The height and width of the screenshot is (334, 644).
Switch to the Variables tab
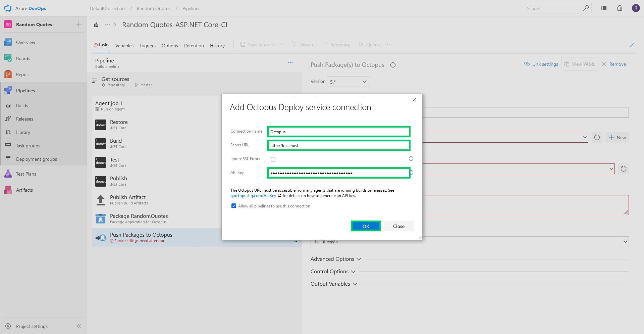point(124,46)
